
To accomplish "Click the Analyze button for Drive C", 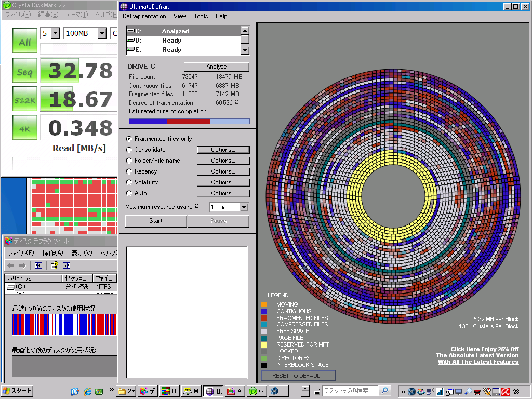I will (216, 66).
